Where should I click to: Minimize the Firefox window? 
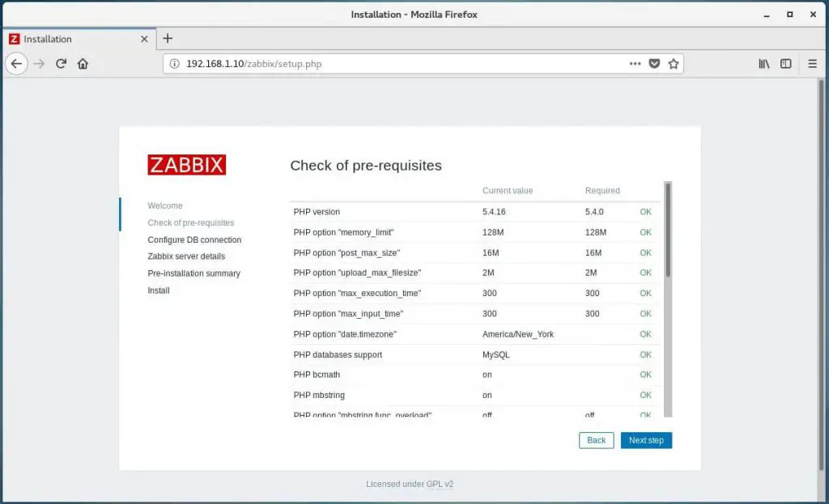point(767,15)
